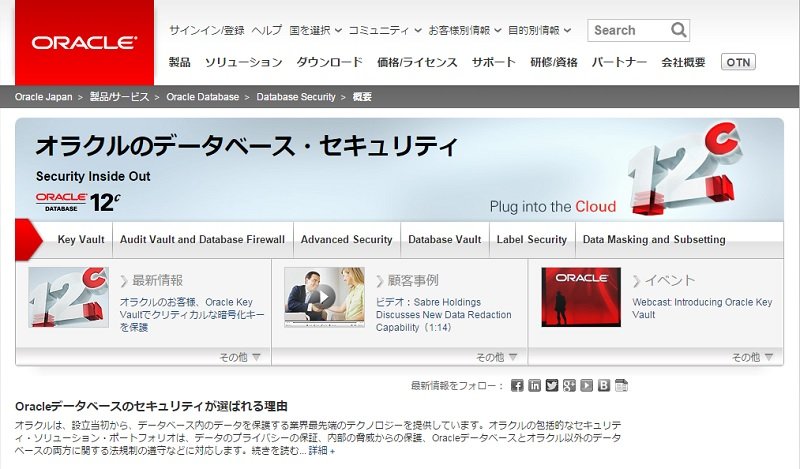The image size is (800, 469).
Task: Go to Database Security breadcrumb
Action: pos(296,96)
